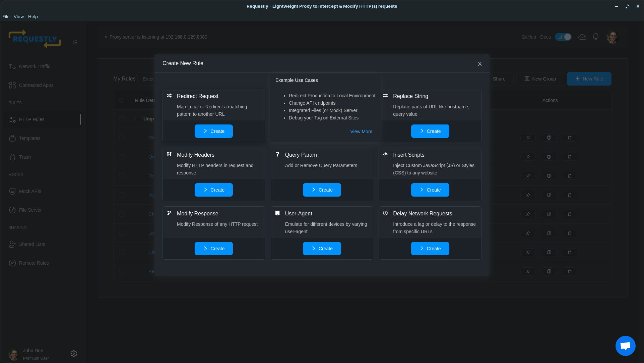Image resolution: width=644 pixels, height=363 pixels.
Task: Create a Redirect Request rule
Action: pos(214,131)
